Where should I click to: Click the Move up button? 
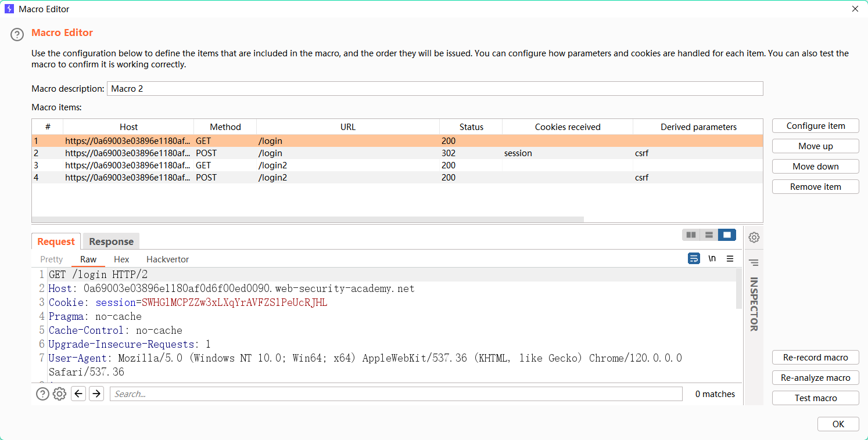click(815, 146)
